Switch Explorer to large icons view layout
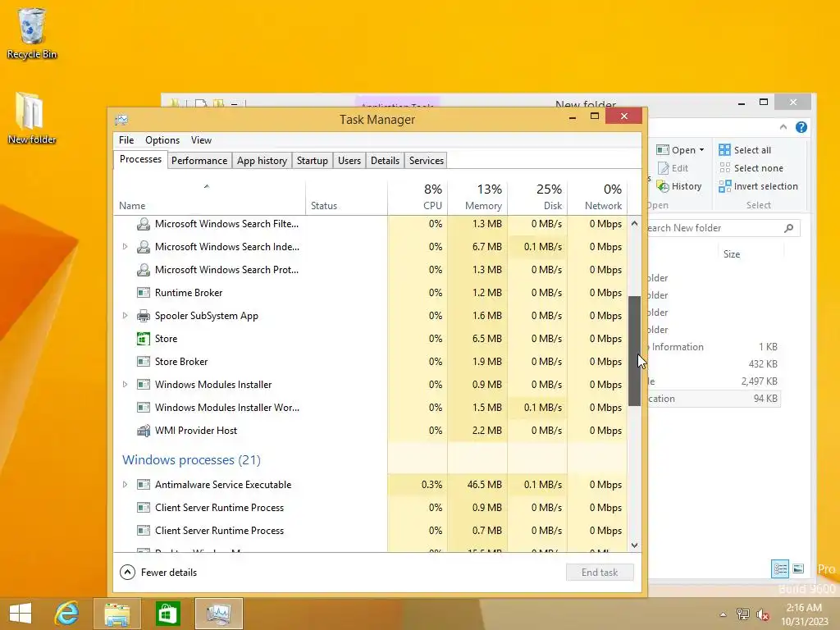Screen dimensions: 840x630 pos(798,569)
